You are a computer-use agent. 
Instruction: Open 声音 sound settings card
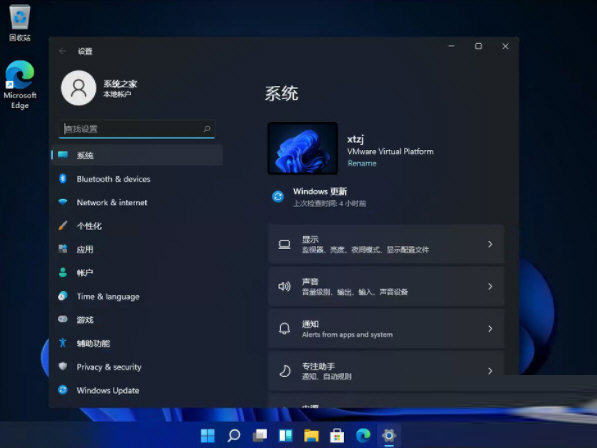(x=386, y=286)
